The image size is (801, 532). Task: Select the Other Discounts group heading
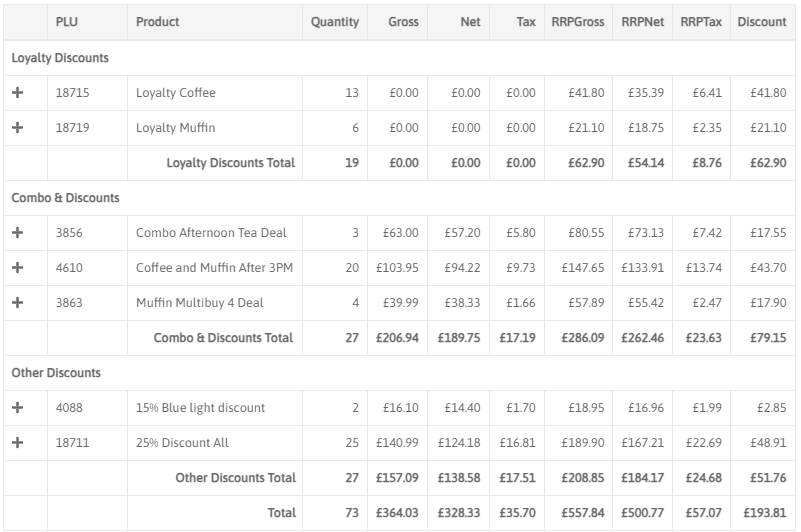pos(56,373)
